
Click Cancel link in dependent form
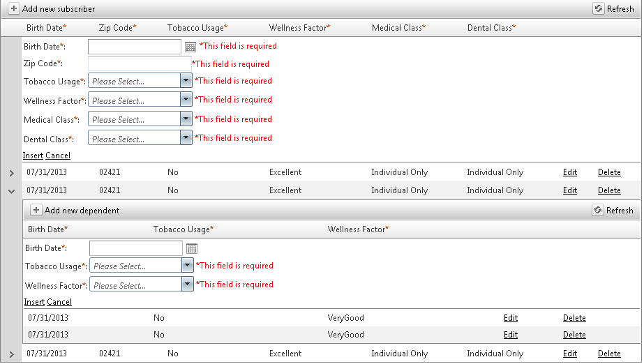[59, 302]
